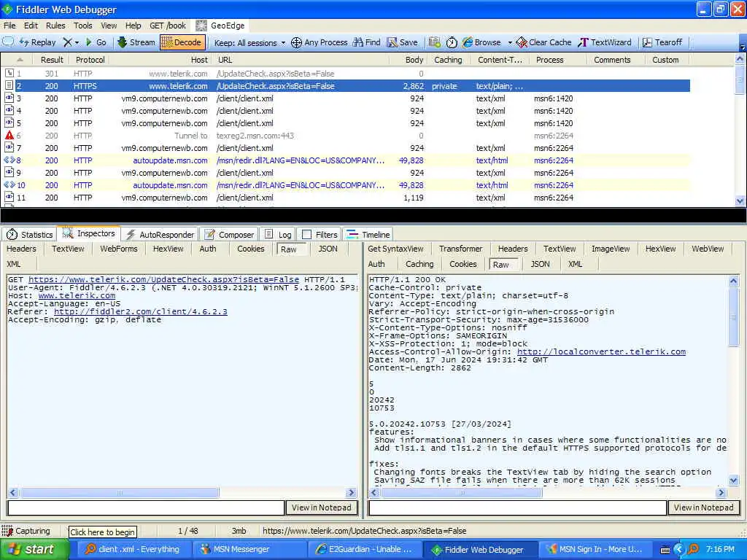Sort sessions by Result column header

[52, 60]
